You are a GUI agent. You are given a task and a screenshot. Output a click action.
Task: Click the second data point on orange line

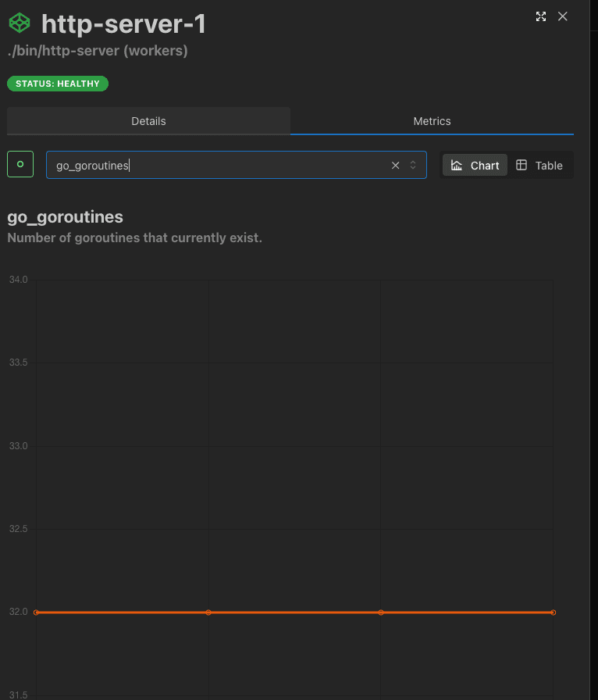tap(208, 612)
